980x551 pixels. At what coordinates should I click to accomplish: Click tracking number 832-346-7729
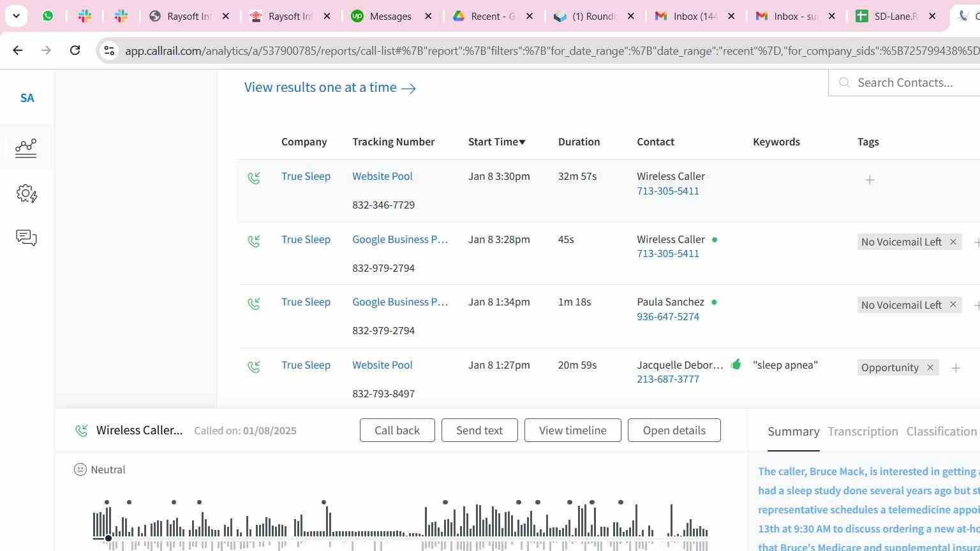pyautogui.click(x=383, y=205)
